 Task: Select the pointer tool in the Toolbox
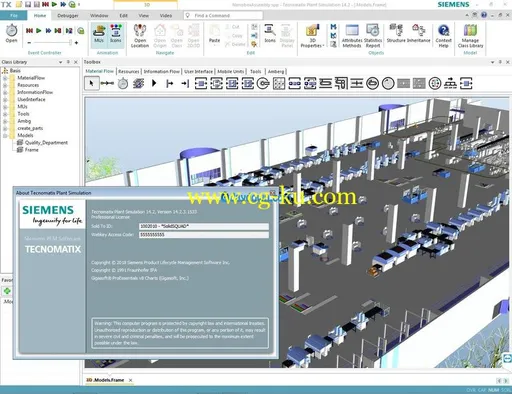pos(91,83)
